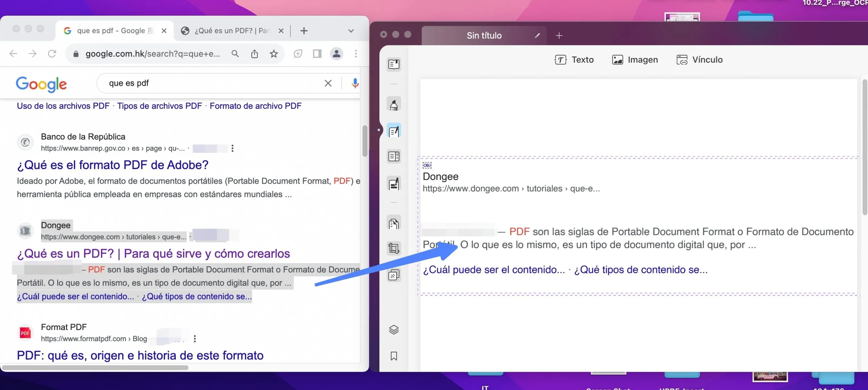Viewport: 868px width, 390px height.
Task: Open 'Tipos de archivos PDF' link
Action: [x=159, y=106]
